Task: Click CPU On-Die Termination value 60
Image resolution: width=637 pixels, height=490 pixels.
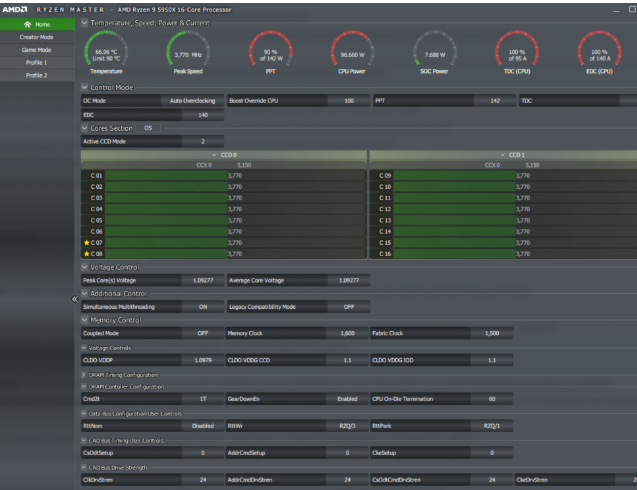Action: tap(492, 399)
